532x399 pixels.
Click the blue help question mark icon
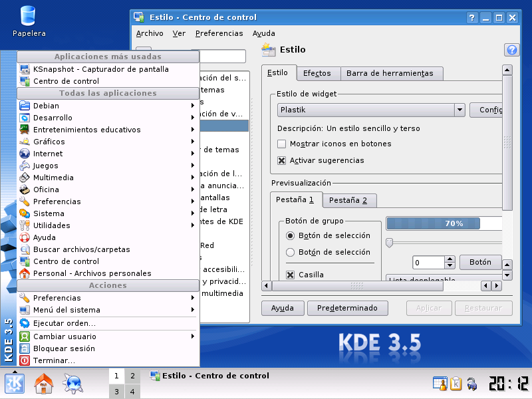[512, 50]
